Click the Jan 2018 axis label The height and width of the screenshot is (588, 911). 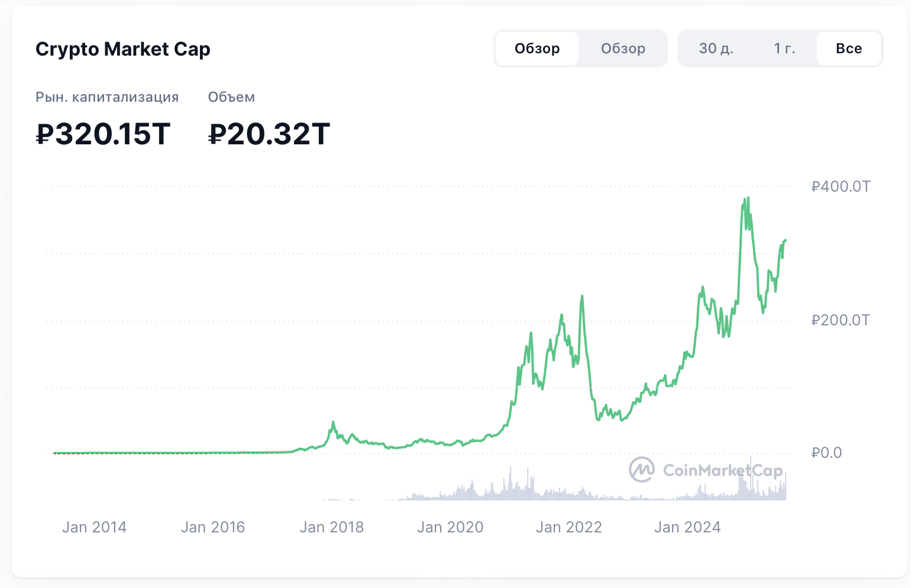(331, 527)
